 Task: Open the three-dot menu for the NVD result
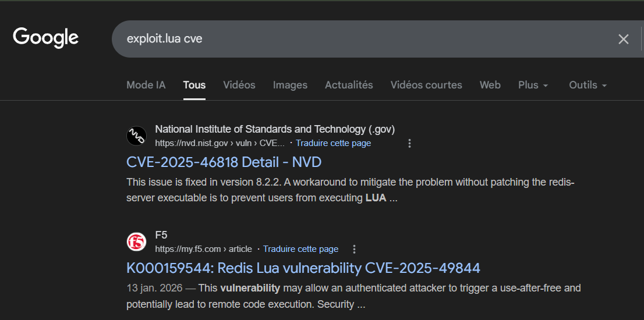point(409,143)
